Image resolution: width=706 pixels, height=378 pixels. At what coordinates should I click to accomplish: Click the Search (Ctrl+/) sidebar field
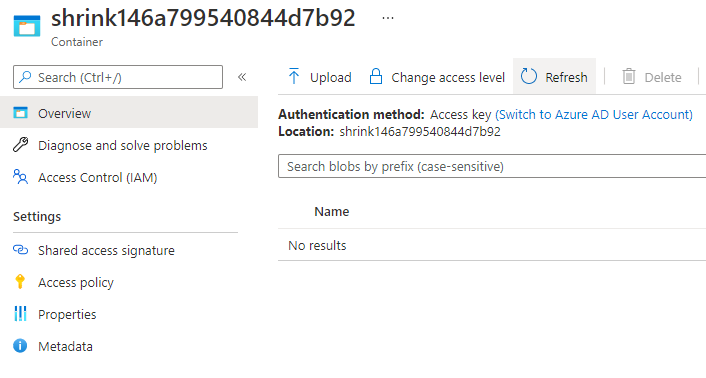[x=118, y=77]
